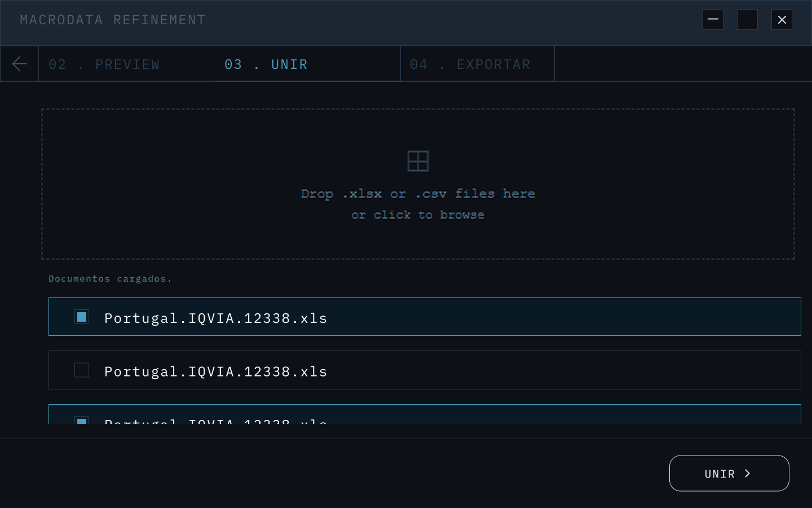The height and width of the screenshot is (508, 812).
Task: Browse files via the 'Drop .xlsx or .csv files here' text
Action: 418,194
